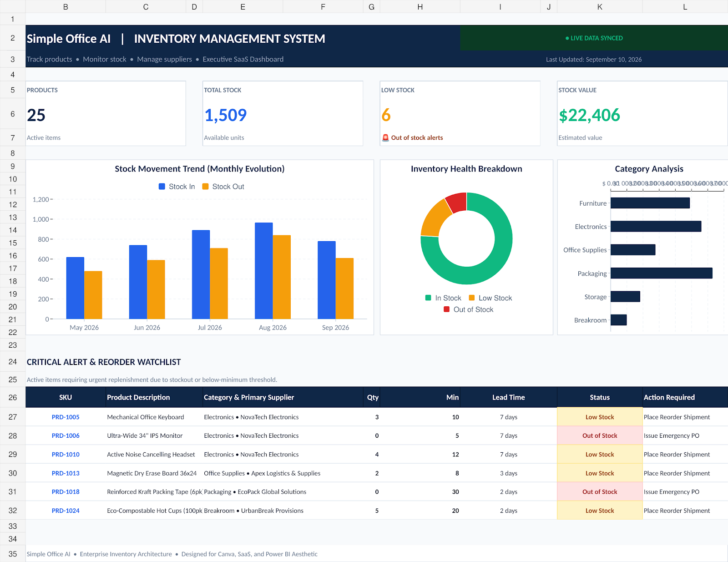Open SKU link PRD-1018

click(x=66, y=492)
